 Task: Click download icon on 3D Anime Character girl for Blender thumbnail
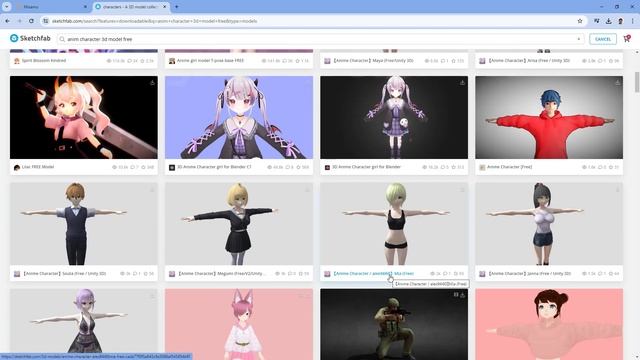[x=462, y=82]
